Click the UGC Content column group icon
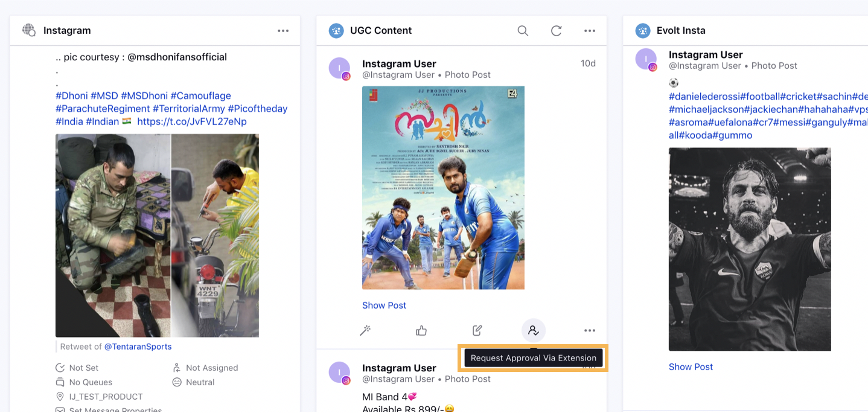The width and height of the screenshot is (868, 413). (x=336, y=31)
